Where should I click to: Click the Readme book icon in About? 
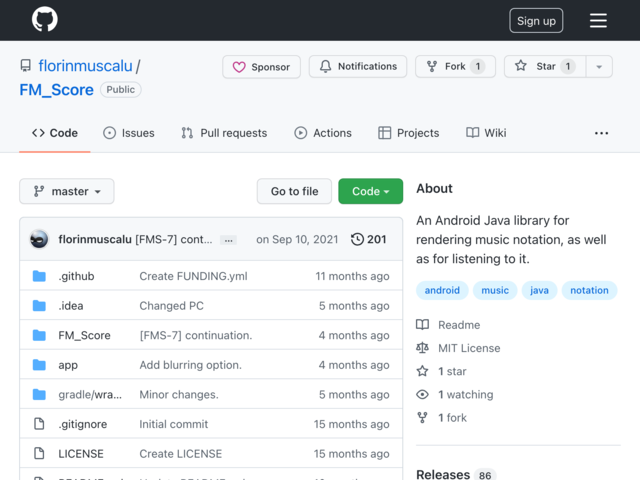point(422,324)
